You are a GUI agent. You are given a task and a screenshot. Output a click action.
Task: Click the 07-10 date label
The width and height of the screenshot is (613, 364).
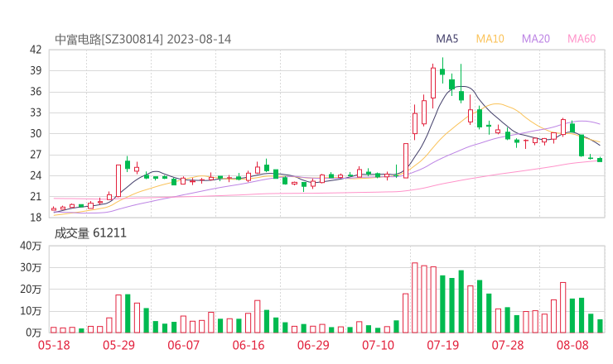point(378,345)
